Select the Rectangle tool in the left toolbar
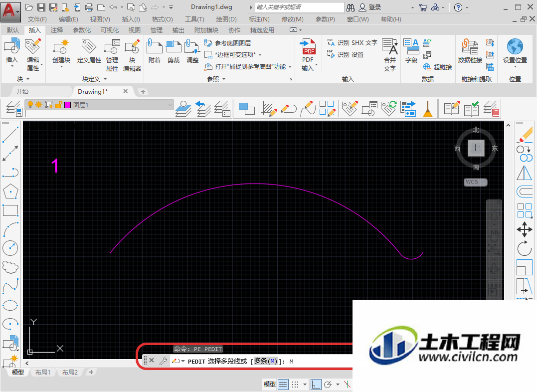The width and height of the screenshot is (537, 392). [x=10, y=210]
